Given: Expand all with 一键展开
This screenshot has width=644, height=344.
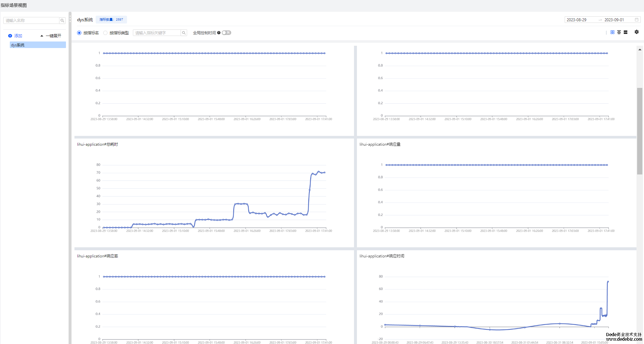Looking at the screenshot, I should 51,36.
